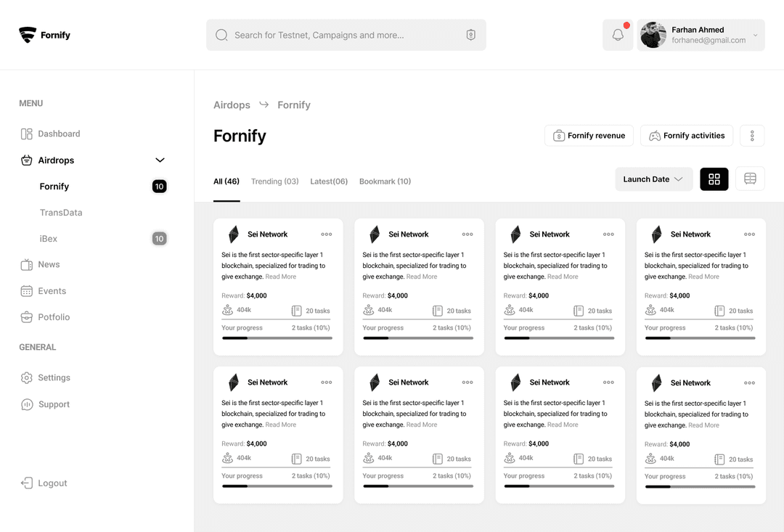Switch to the list view icon

(x=750, y=179)
